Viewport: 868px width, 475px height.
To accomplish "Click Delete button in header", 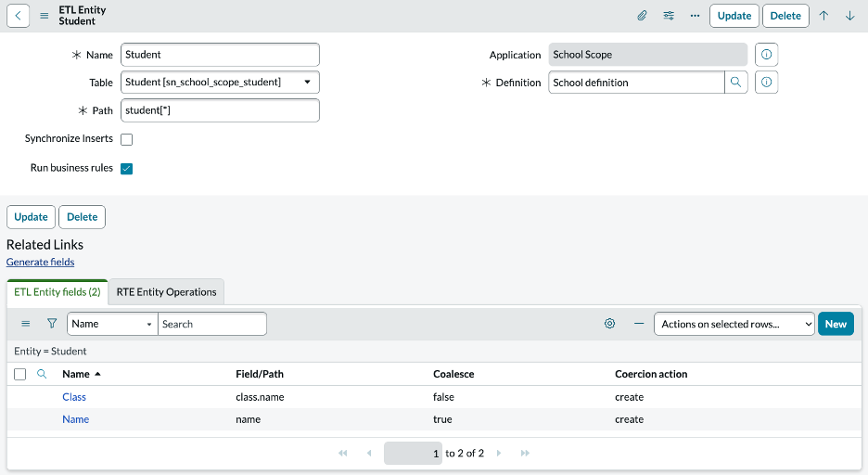I will pos(785,16).
